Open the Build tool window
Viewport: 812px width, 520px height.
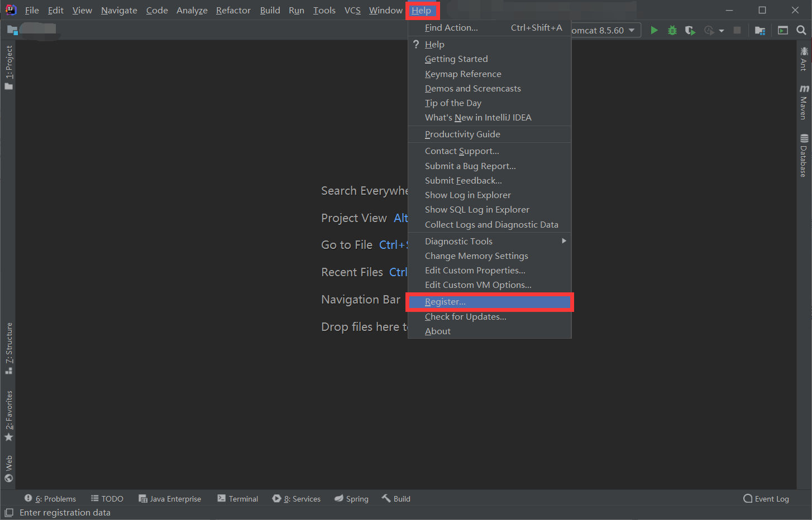click(396, 499)
